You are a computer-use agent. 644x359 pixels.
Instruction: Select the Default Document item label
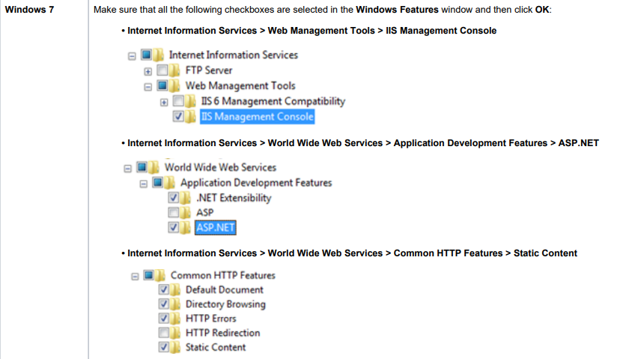[x=224, y=290]
